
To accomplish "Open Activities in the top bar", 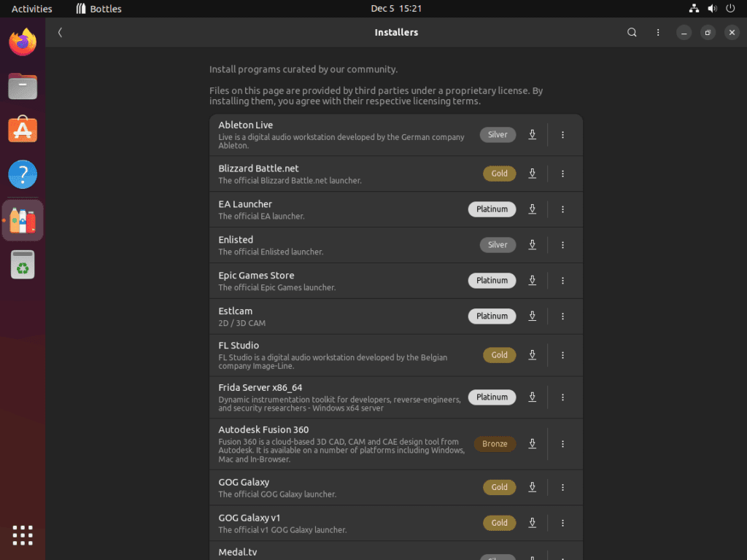I will coord(31,9).
